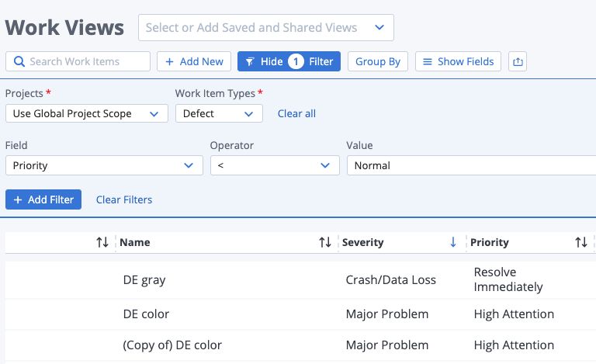This screenshot has width=596, height=364.
Task: Hide the filter panel
Action: pyautogui.click(x=289, y=61)
